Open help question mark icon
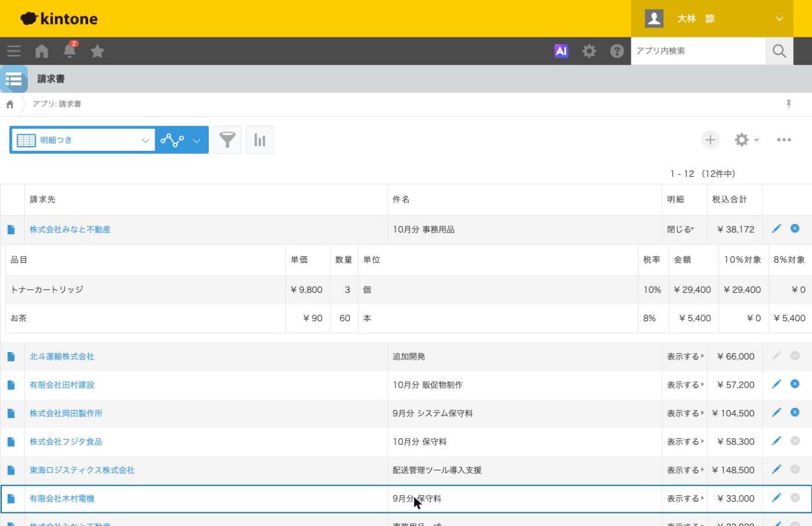Image resolution: width=812 pixels, height=526 pixels. click(617, 51)
